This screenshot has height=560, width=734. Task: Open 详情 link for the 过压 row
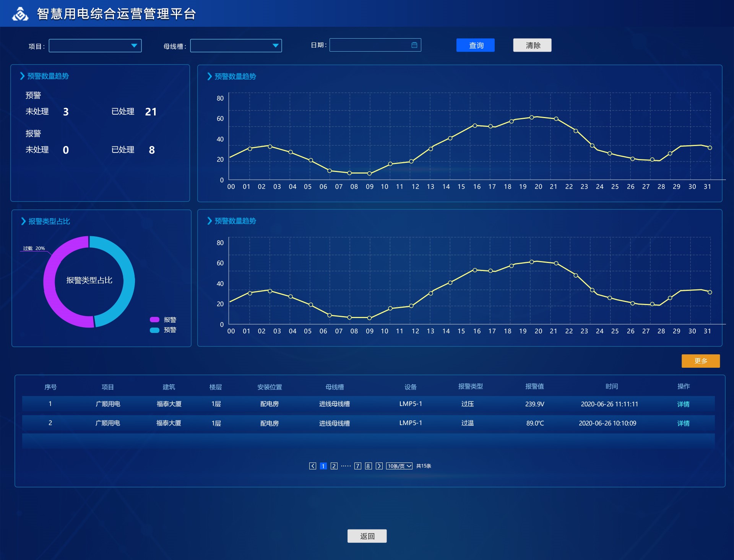coord(683,404)
